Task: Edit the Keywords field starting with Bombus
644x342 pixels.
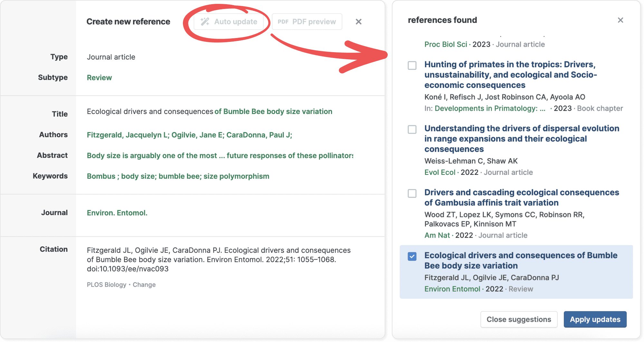Action: (x=178, y=176)
